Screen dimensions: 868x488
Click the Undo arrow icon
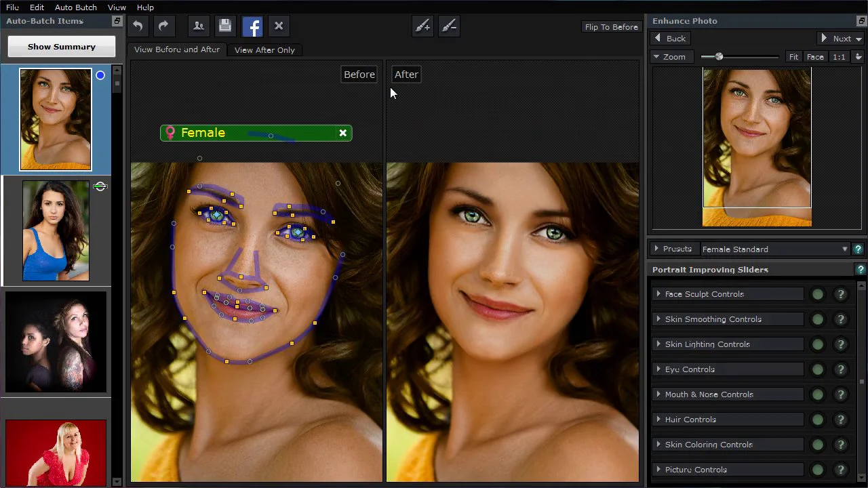[138, 26]
